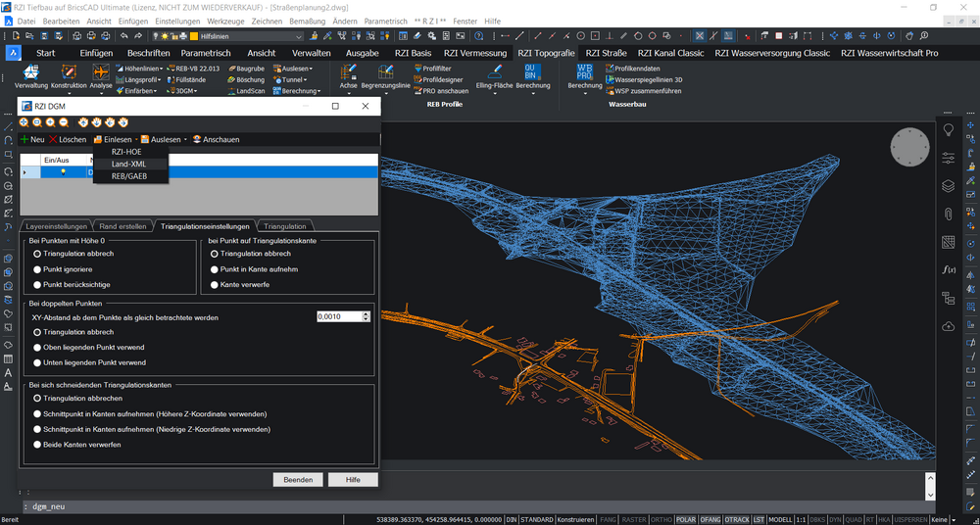Image resolution: width=980 pixels, height=525 pixels.
Task: Click the Löschen red X icon
Action: click(x=53, y=139)
